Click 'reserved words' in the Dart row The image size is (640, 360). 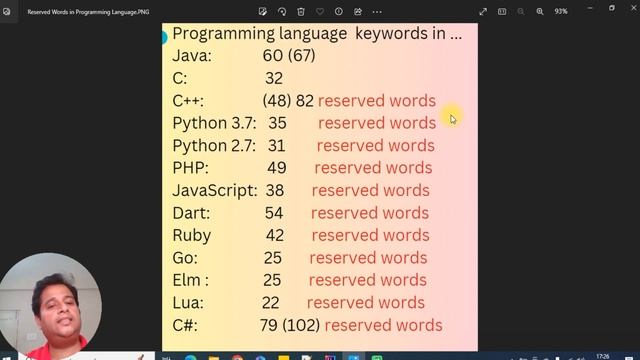(x=370, y=213)
